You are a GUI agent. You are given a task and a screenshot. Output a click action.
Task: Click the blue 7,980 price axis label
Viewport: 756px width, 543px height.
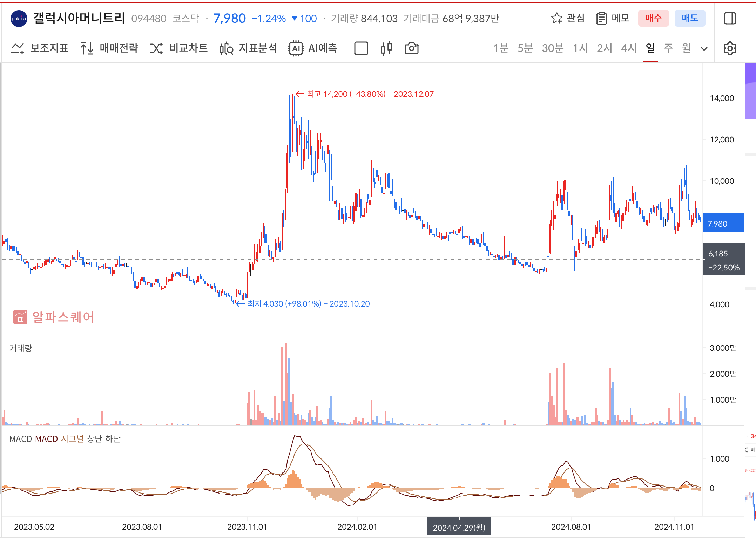click(x=723, y=222)
